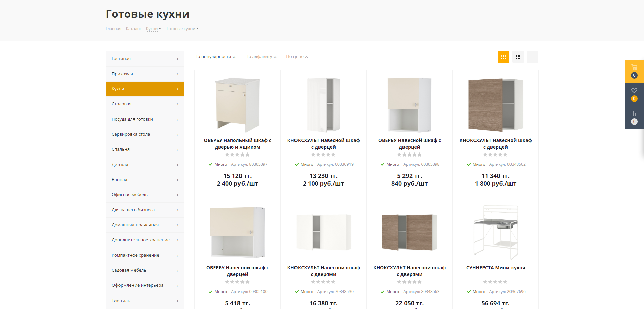Select Офисная мебель in sidebar
The height and width of the screenshot is (309, 644).
129,195
